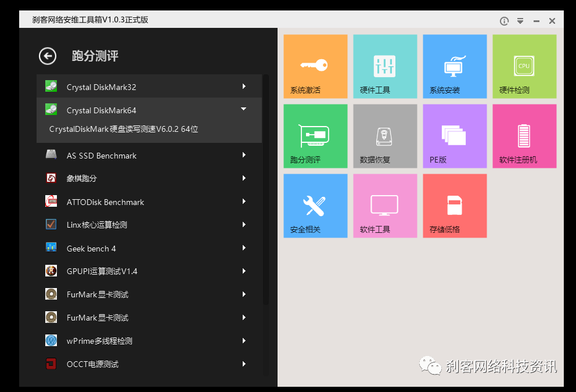Select the Geek bench 4 entry
The width and height of the screenshot is (576, 392).
point(149,247)
